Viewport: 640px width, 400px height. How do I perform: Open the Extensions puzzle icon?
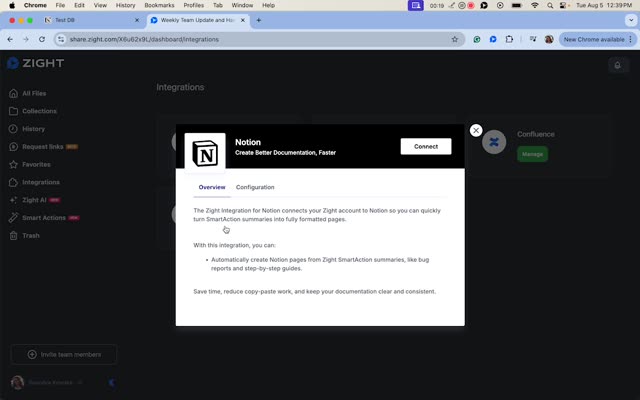509,40
